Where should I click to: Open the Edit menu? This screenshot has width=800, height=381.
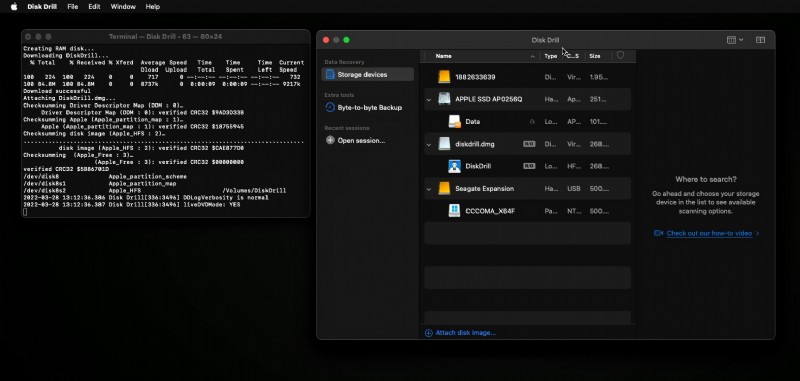pyautogui.click(x=94, y=7)
